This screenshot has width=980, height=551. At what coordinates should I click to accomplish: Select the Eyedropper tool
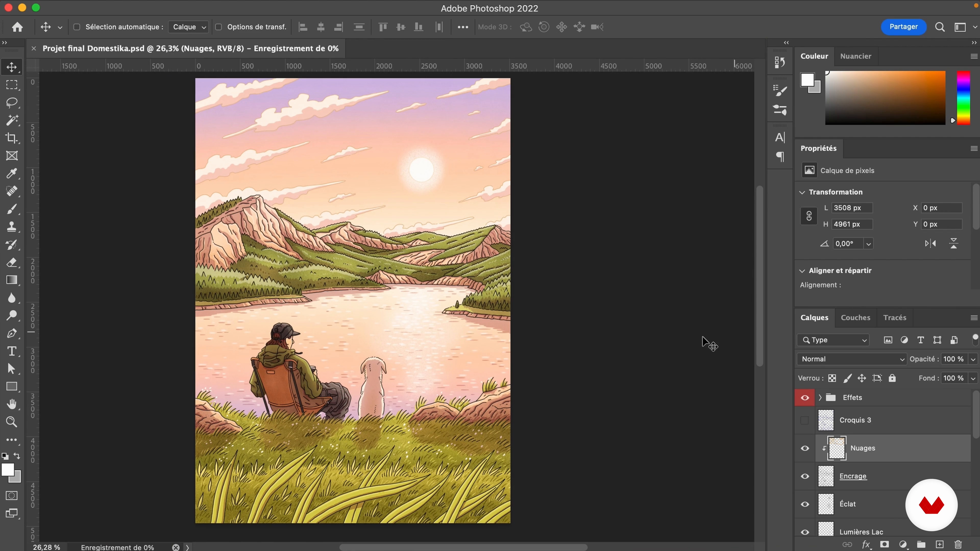pos(12,173)
